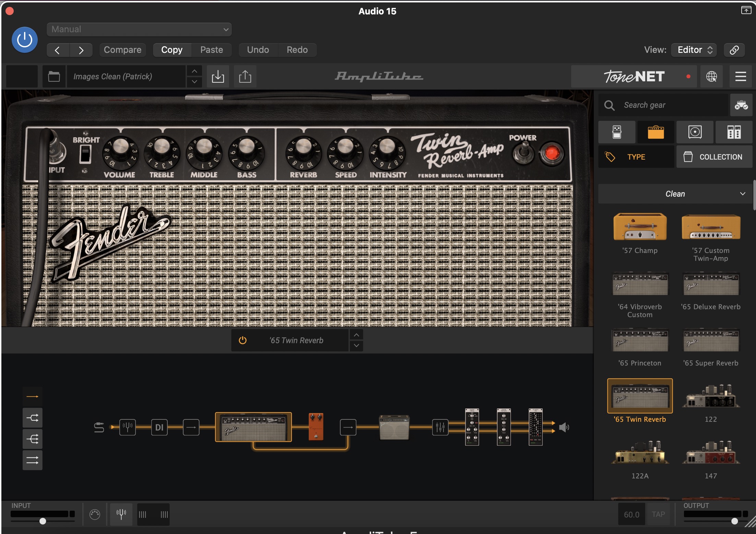756x534 pixels.
Task: Click the save preset download icon
Action: tap(218, 76)
